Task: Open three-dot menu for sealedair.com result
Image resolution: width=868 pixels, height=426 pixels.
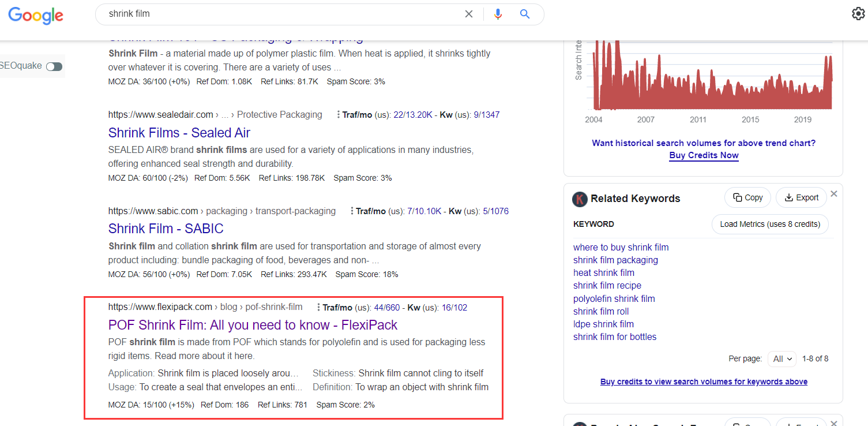Action: [338, 115]
